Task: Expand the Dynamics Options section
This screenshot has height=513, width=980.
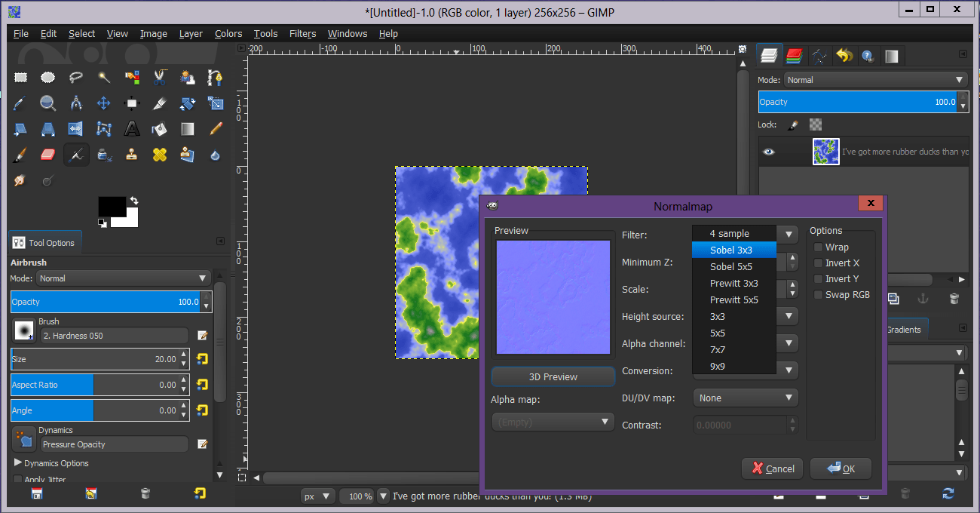Action: coord(18,462)
